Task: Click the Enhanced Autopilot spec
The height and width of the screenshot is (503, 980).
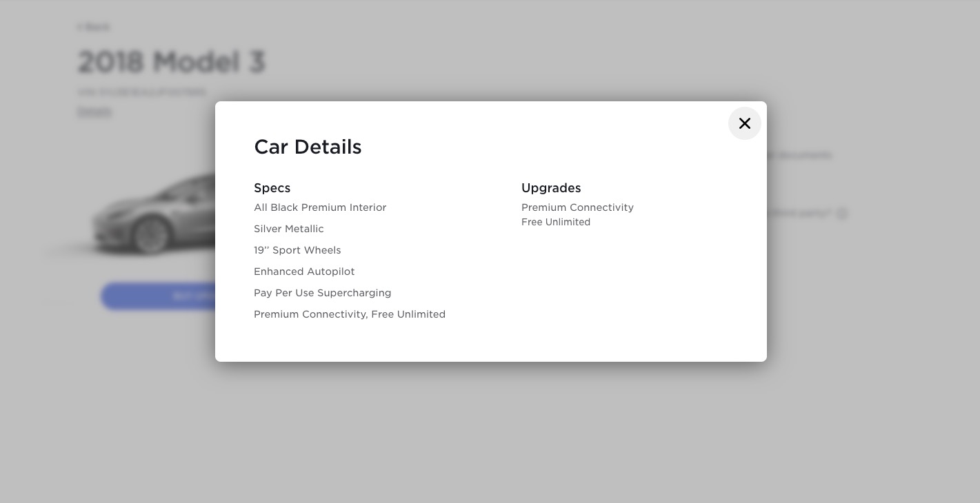Action: [x=304, y=271]
